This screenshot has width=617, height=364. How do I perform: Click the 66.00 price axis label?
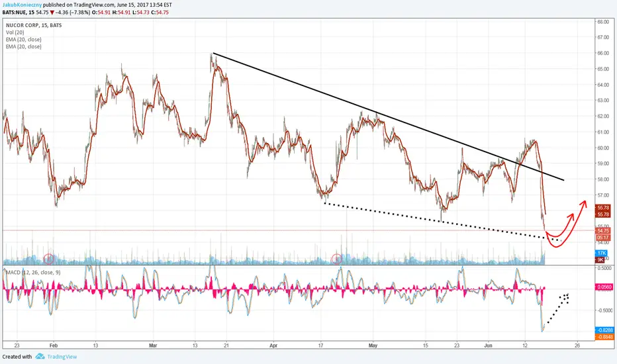click(x=603, y=53)
